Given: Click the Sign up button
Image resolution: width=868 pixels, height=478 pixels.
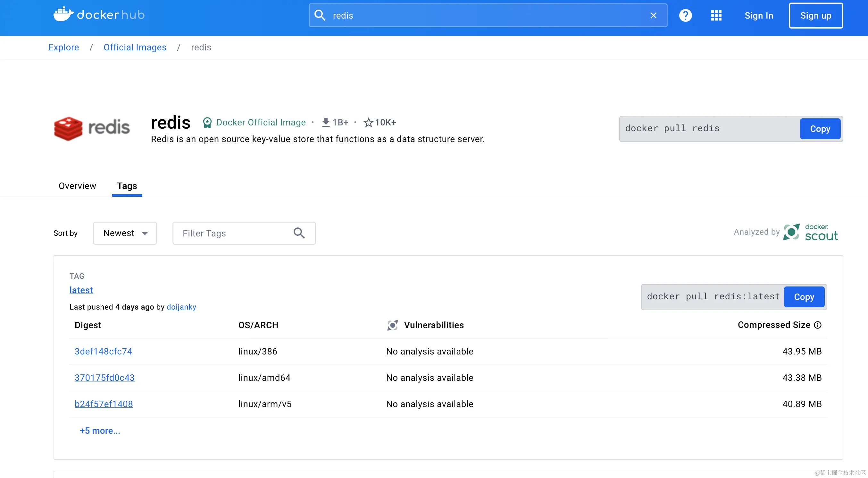Looking at the screenshot, I should [x=815, y=15].
